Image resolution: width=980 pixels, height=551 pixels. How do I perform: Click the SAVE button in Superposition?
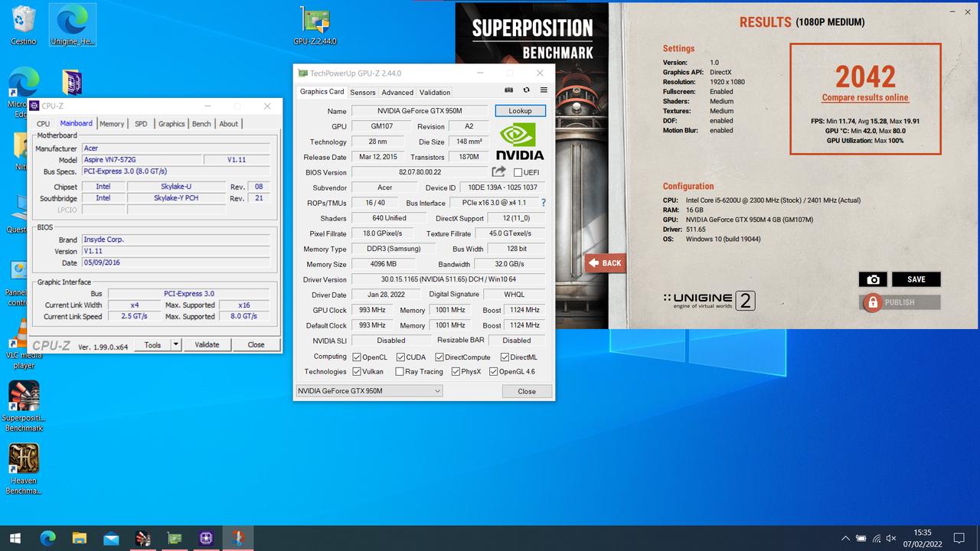(916, 279)
